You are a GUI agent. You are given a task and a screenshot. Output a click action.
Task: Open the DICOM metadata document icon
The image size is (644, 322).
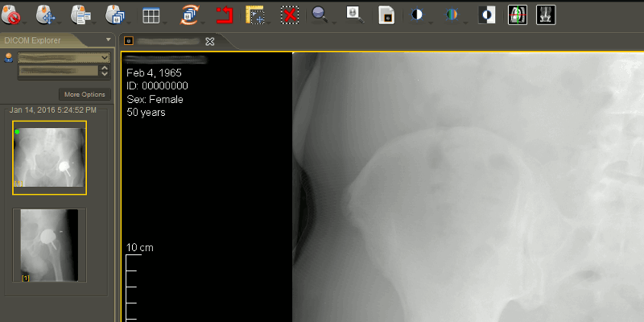tap(386, 15)
